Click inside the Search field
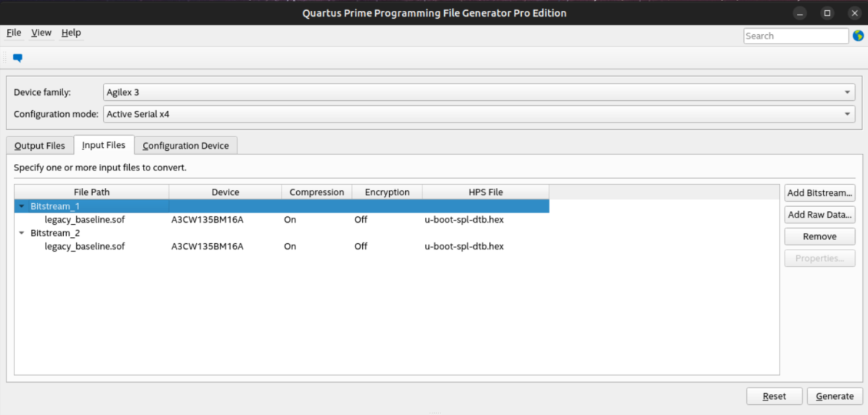 (795, 36)
